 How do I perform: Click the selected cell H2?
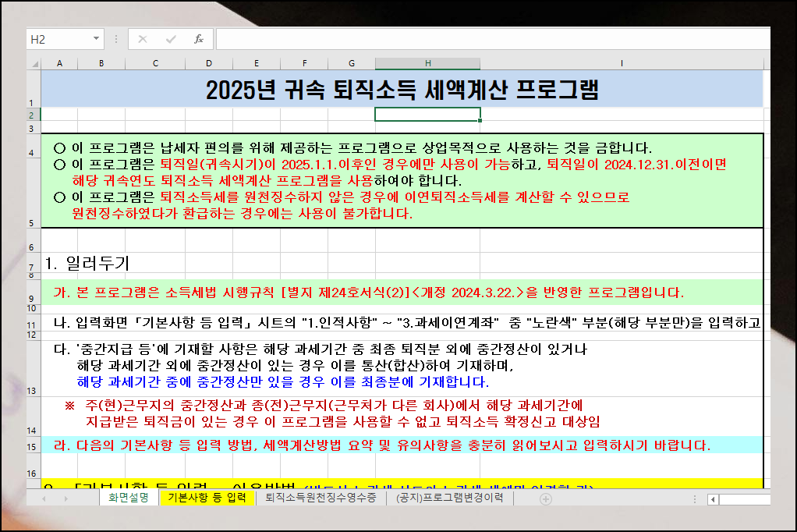[x=427, y=115]
